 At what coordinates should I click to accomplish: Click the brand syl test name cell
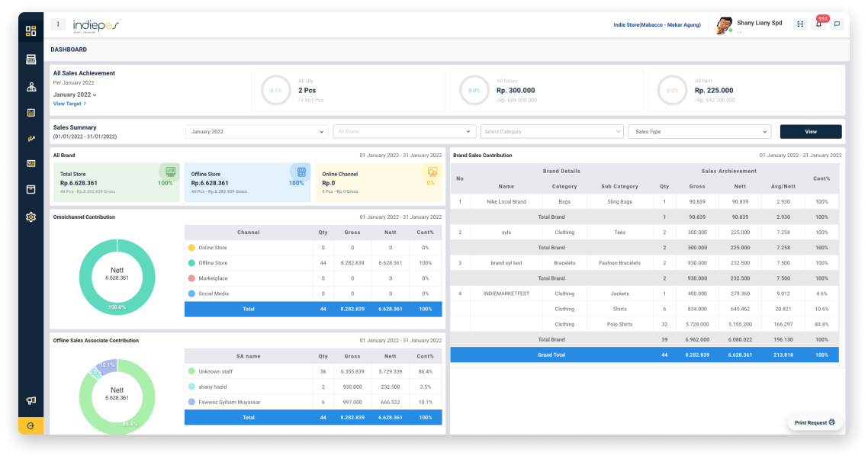[x=506, y=263]
